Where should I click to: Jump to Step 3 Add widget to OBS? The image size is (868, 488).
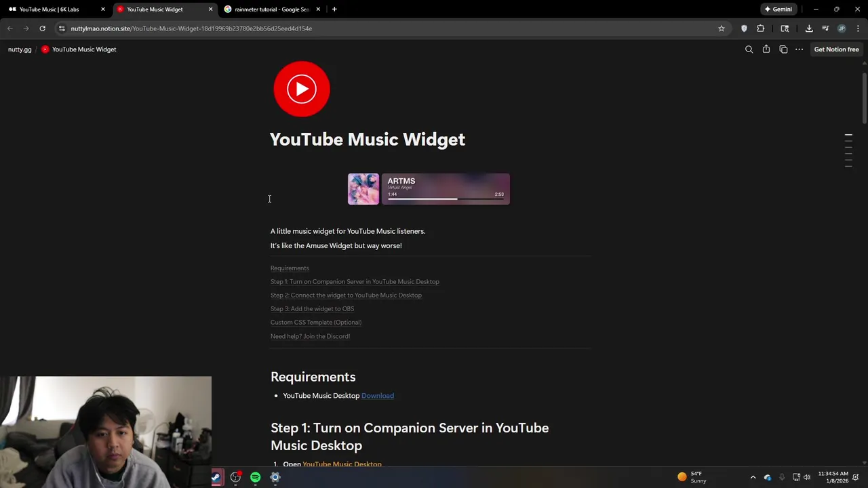(x=312, y=308)
